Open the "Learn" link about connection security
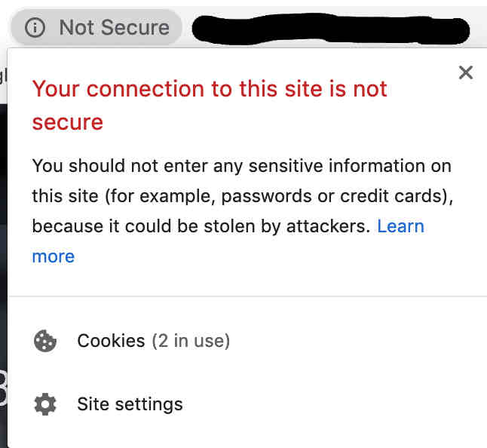487x448 pixels. (x=400, y=226)
